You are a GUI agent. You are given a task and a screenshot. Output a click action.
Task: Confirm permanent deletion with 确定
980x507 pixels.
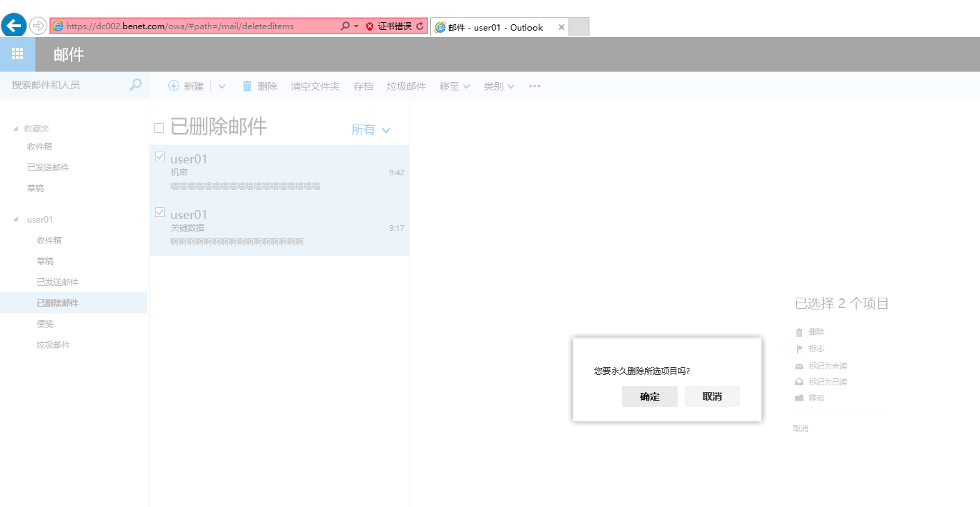[650, 396]
